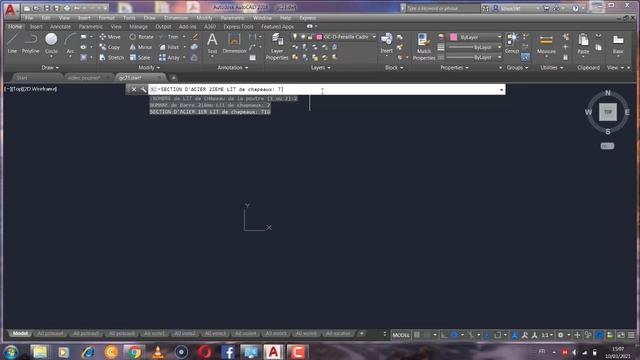This screenshot has width=640, height=360.
Task: Add a new drawing tab with plus
Action: [x=173, y=78]
